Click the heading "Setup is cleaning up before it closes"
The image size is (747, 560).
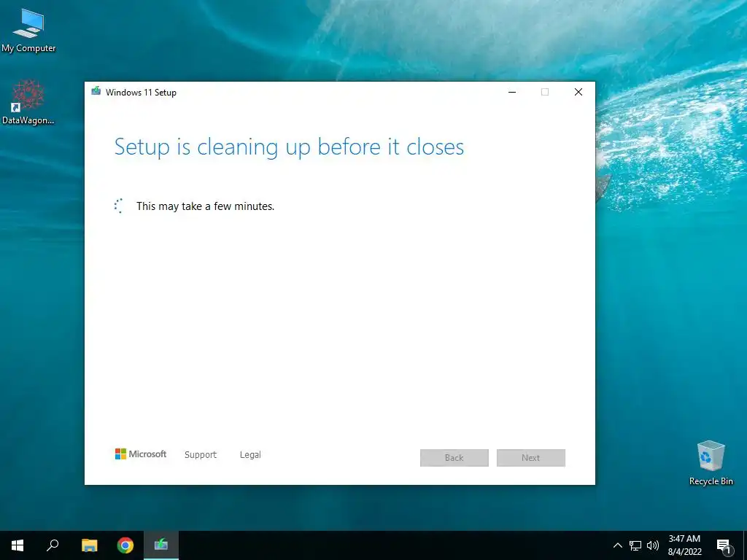coord(289,147)
